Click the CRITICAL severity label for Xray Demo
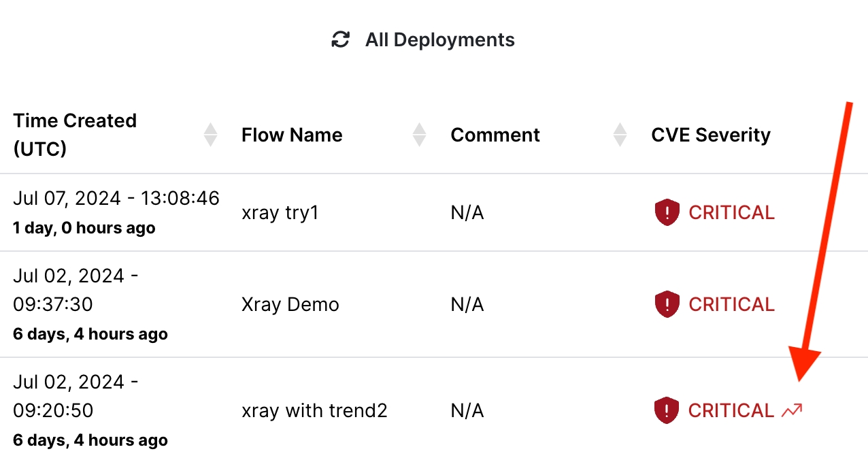The height and width of the screenshot is (460, 868). (731, 304)
